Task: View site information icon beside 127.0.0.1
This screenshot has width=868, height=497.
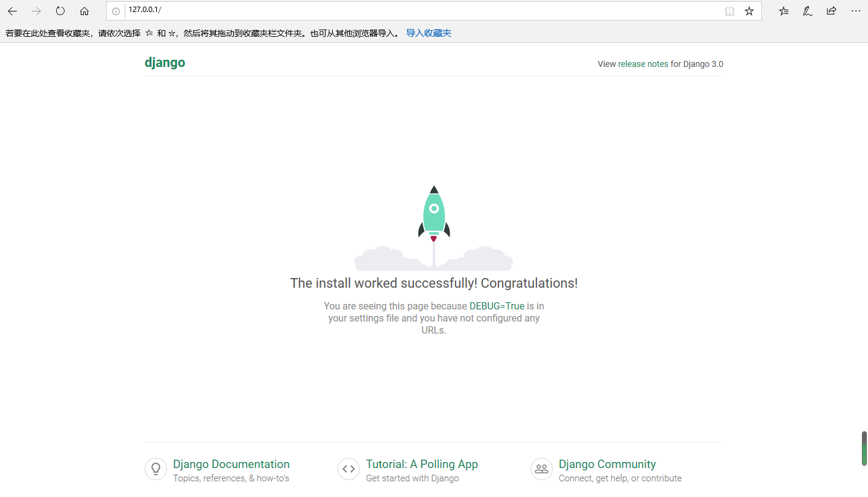Action: tap(116, 11)
